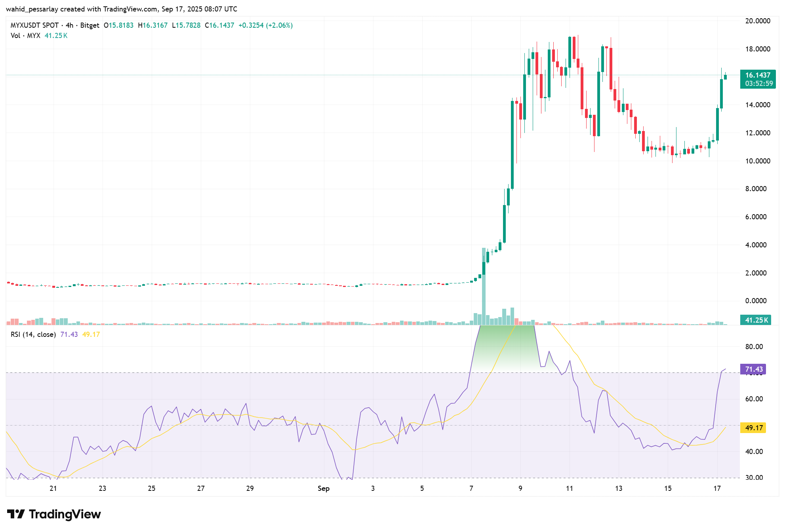Click the RSI (14, close) indicator label
Image resolution: width=785 pixels, height=532 pixels.
33,334
